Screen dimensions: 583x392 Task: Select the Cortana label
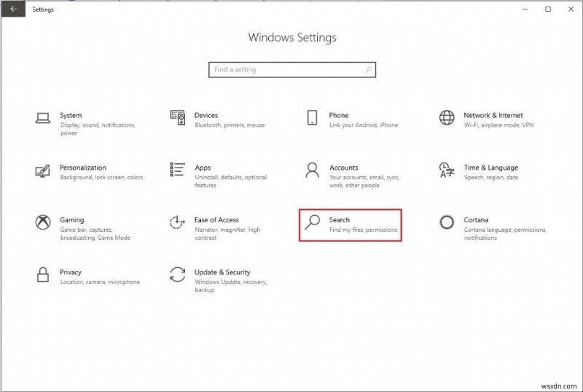click(x=476, y=220)
